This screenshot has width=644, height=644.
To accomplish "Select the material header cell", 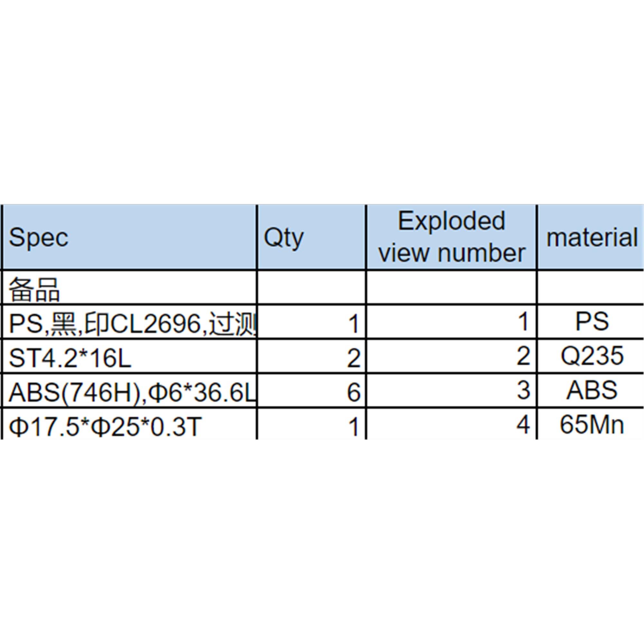I will (591, 237).
